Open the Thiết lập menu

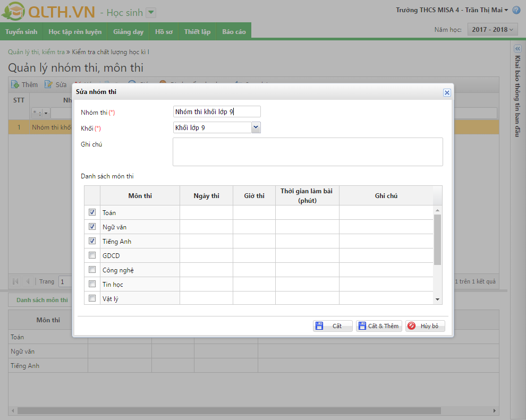pos(197,31)
